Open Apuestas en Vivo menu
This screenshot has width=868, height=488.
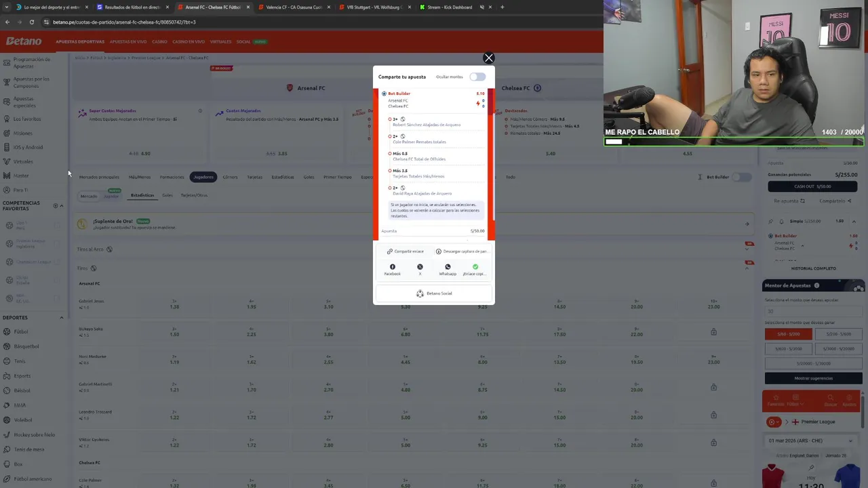(128, 41)
